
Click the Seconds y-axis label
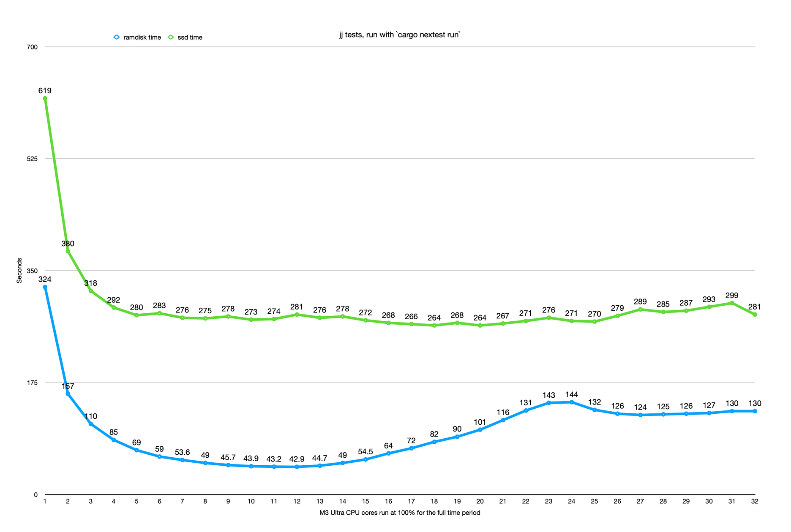click(x=19, y=270)
